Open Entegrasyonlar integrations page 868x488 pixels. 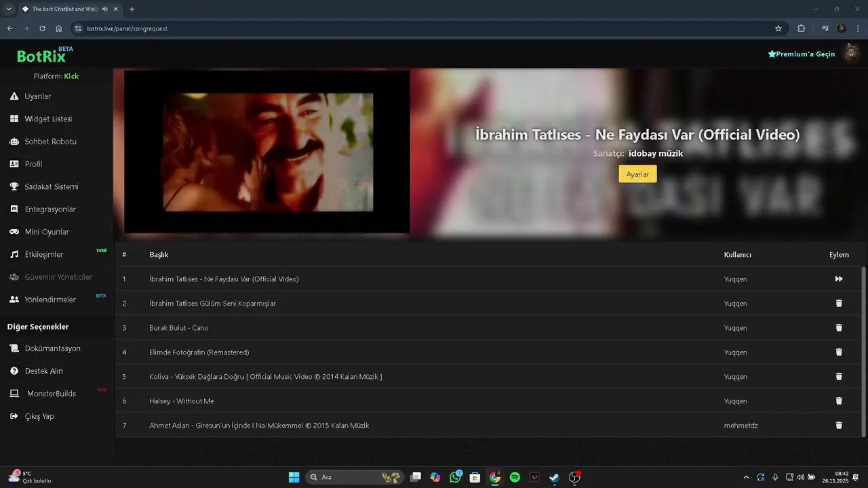[43, 209]
